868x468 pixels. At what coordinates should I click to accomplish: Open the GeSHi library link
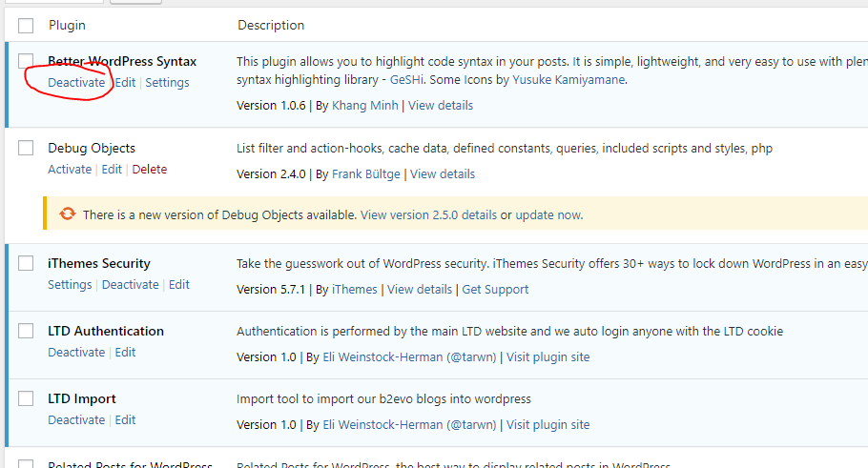click(x=407, y=80)
